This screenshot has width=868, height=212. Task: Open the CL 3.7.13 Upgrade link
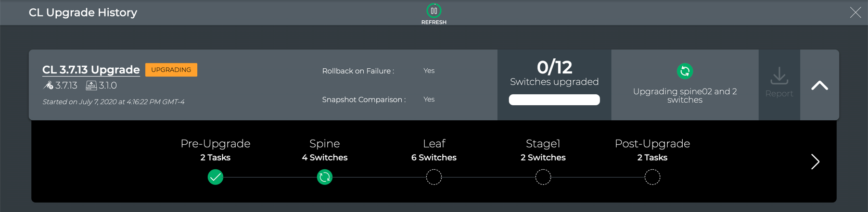pyautogui.click(x=91, y=70)
